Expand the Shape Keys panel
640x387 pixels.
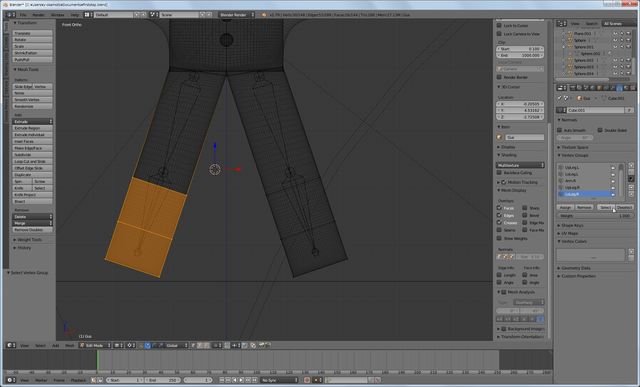pos(572,225)
